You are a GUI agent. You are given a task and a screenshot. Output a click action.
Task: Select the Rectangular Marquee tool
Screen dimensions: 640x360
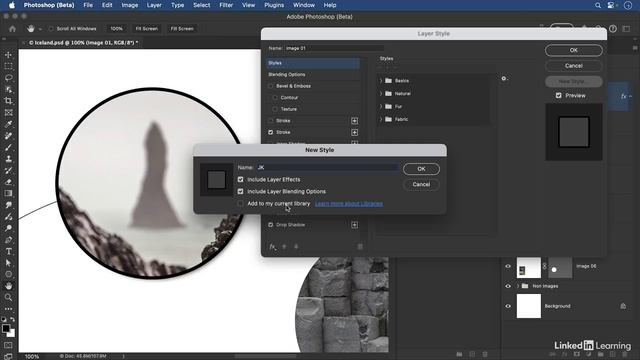tap(8, 66)
